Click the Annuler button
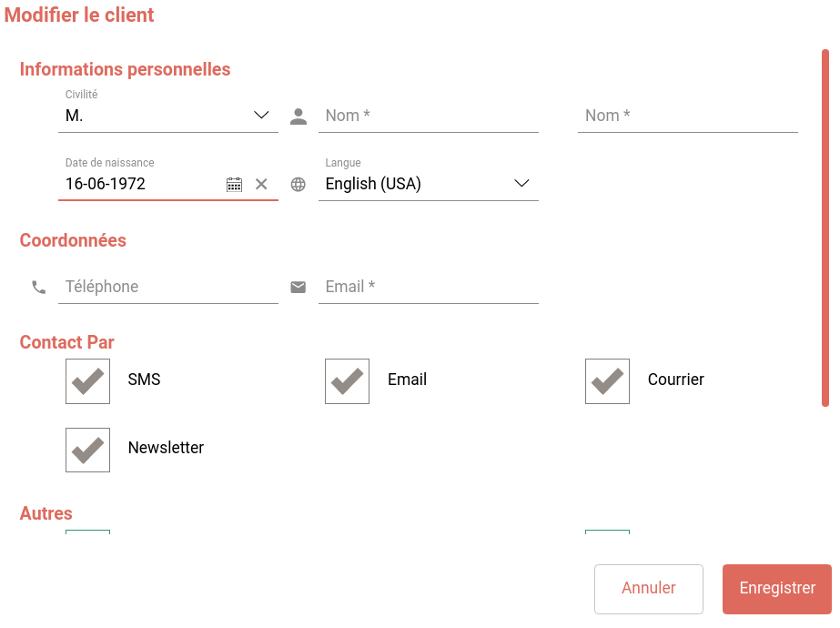 point(648,589)
